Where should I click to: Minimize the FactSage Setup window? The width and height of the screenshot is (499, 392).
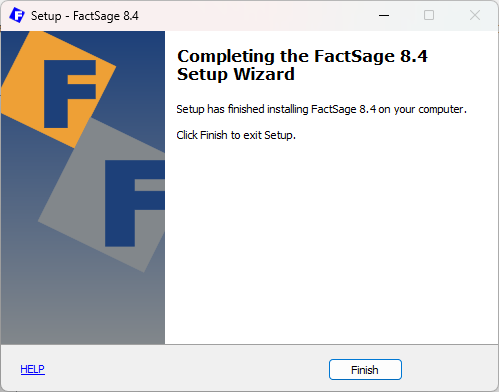[384, 15]
